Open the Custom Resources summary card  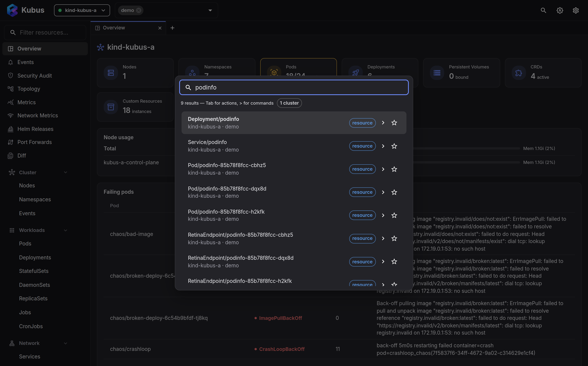(x=135, y=107)
